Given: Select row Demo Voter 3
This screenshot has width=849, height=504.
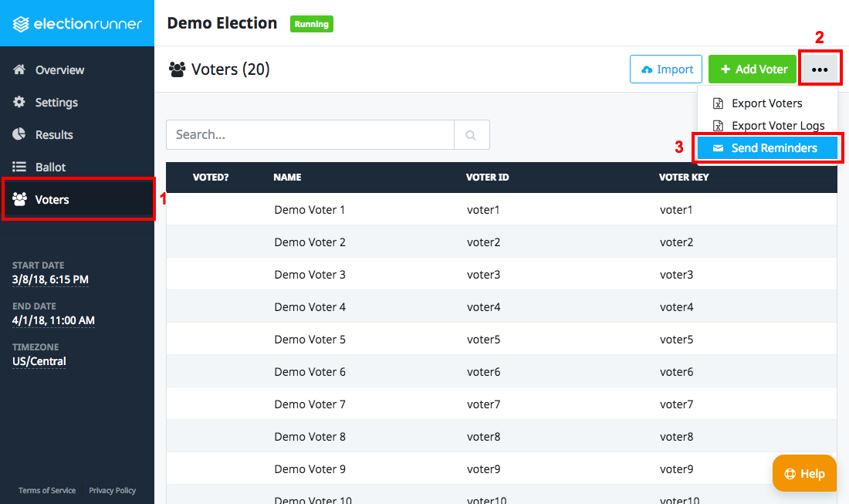Looking at the screenshot, I should click(x=502, y=275).
